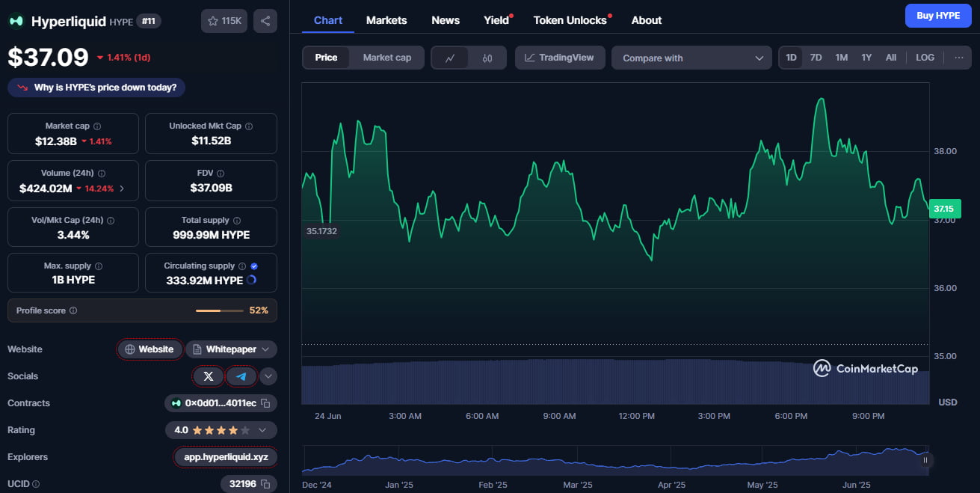Set chart range to 1M
Image resolution: width=980 pixels, height=493 pixels.
pyautogui.click(x=842, y=58)
